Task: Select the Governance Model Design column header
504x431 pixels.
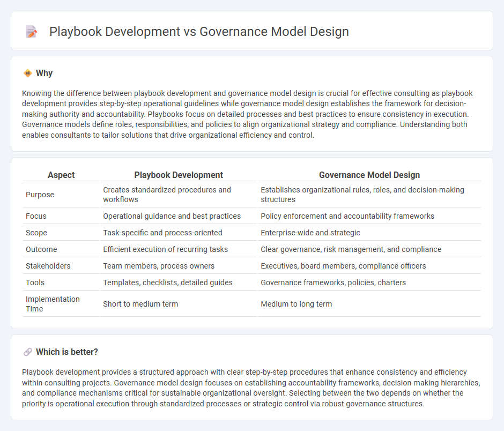Action: coord(369,175)
